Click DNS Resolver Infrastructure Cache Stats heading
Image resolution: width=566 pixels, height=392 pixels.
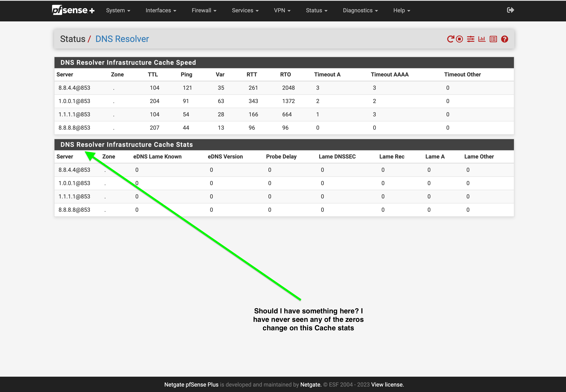pyautogui.click(x=127, y=144)
